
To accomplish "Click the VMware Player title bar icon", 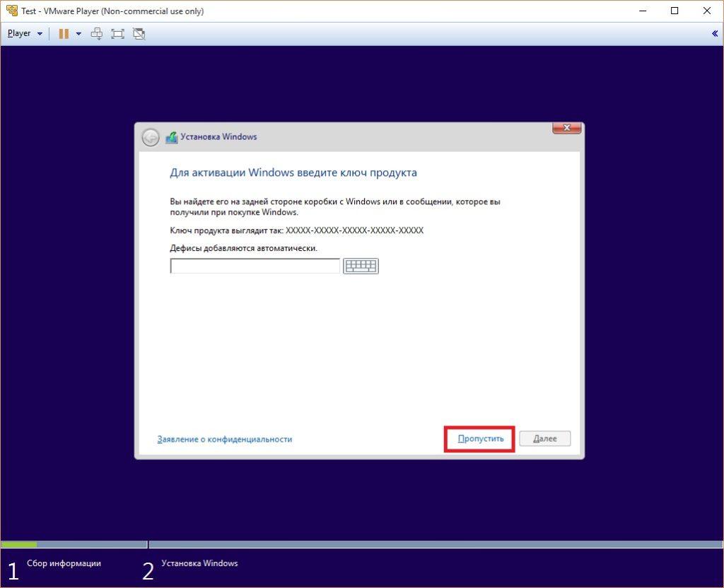I will click(x=11, y=11).
